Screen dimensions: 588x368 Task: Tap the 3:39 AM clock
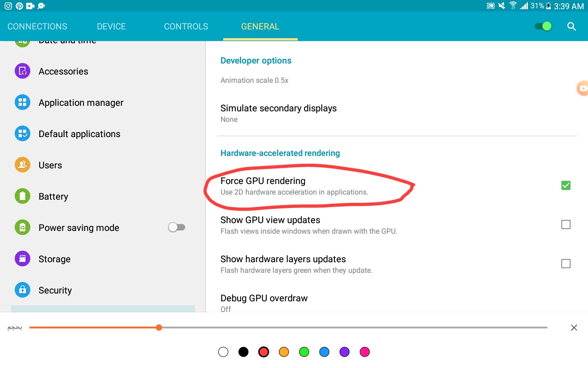(569, 6)
